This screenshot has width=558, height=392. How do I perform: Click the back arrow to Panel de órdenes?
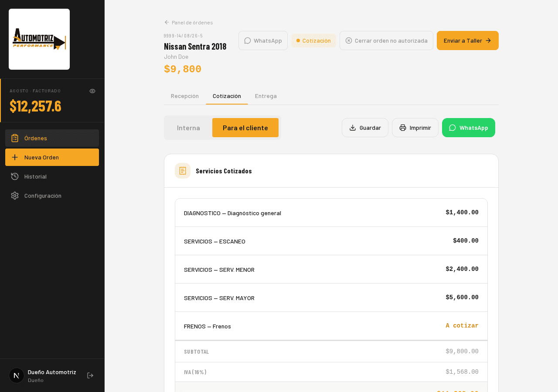click(x=167, y=22)
